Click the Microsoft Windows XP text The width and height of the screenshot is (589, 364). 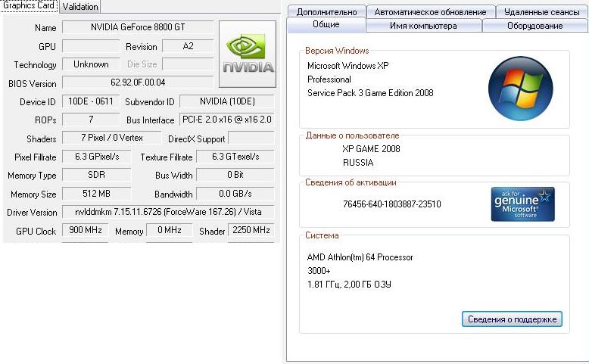pos(347,66)
